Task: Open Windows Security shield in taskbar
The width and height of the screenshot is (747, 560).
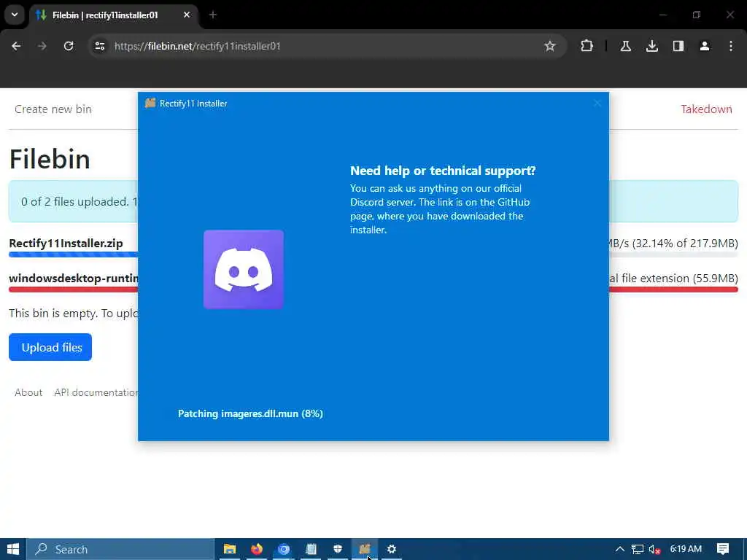Action: click(x=338, y=549)
